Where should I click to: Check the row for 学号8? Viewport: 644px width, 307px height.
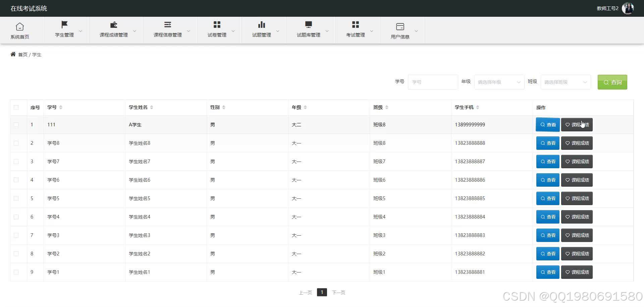[x=16, y=143]
